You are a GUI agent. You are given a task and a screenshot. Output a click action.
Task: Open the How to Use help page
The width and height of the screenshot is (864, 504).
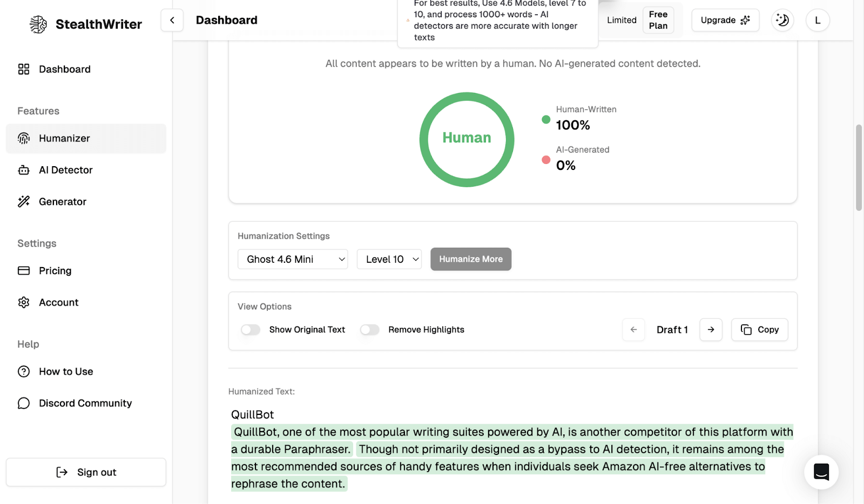(x=86, y=371)
